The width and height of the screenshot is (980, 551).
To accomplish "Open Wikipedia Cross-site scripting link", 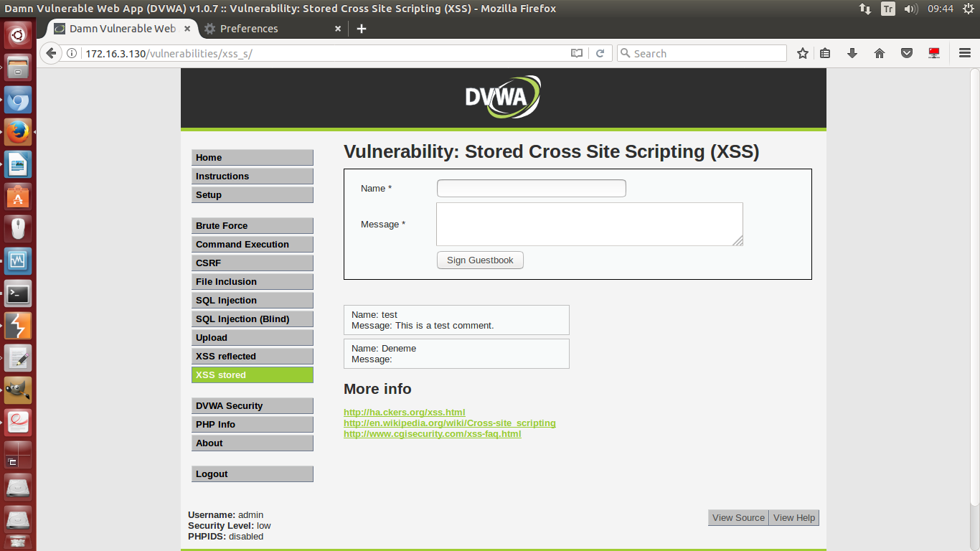I will [x=450, y=423].
